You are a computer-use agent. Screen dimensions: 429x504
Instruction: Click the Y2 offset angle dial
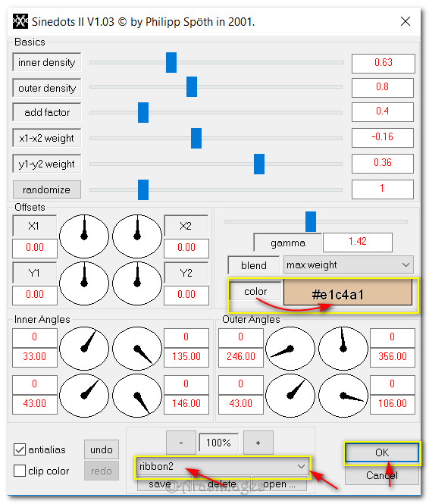tap(137, 283)
